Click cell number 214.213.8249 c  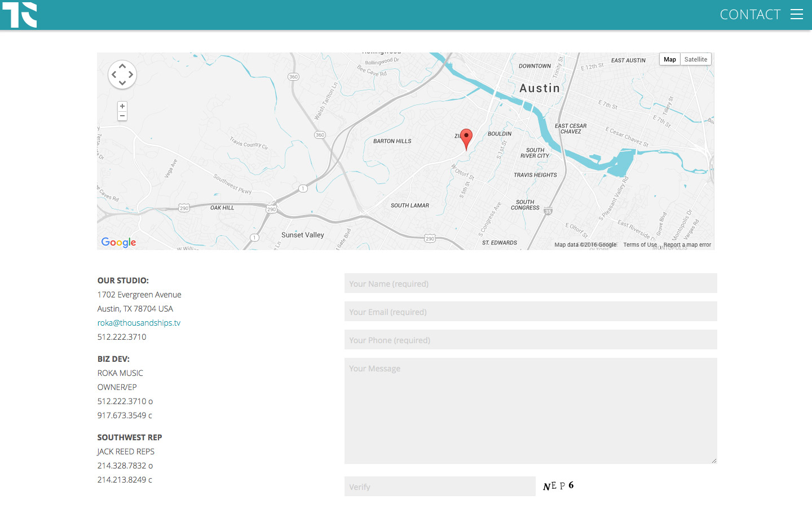(125, 480)
